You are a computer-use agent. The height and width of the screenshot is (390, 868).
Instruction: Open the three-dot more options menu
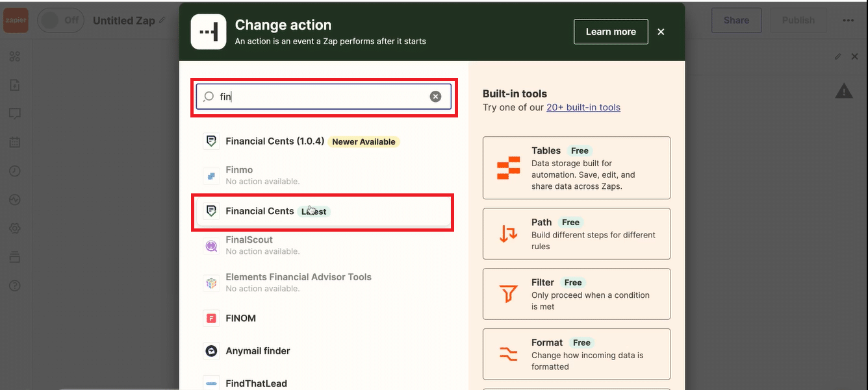[x=848, y=20]
